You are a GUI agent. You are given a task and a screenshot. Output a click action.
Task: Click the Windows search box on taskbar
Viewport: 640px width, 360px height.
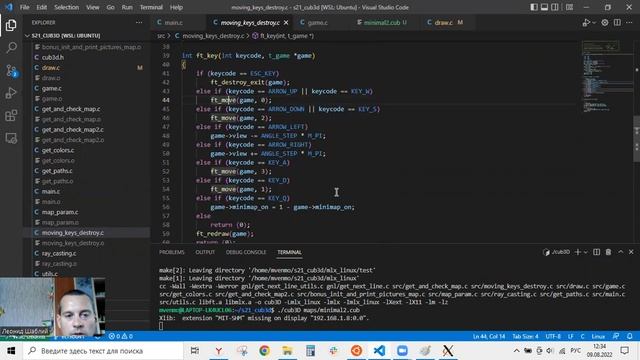click(x=103, y=351)
